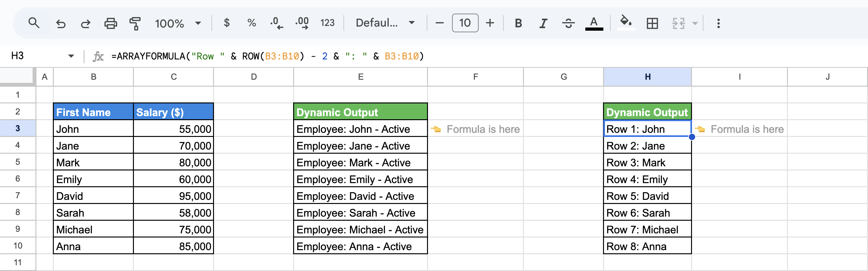868x271 pixels.
Task: Select cell 'Row 8: Anna'
Action: click(647, 246)
